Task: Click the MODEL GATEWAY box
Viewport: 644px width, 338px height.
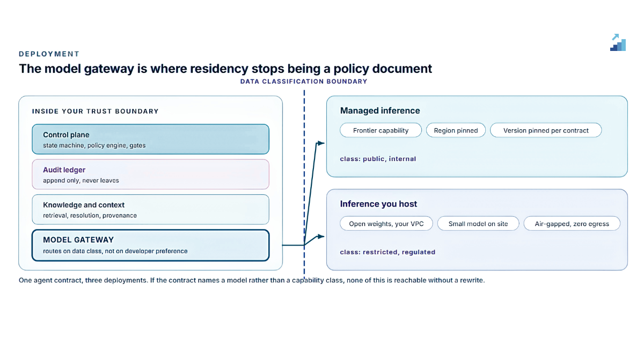Action: (x=150, y=245)
